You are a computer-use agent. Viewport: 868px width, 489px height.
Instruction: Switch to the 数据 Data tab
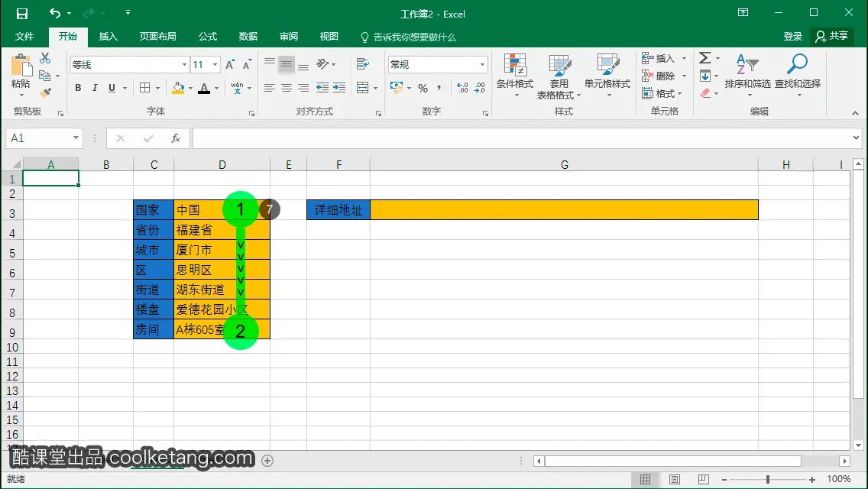248,37
